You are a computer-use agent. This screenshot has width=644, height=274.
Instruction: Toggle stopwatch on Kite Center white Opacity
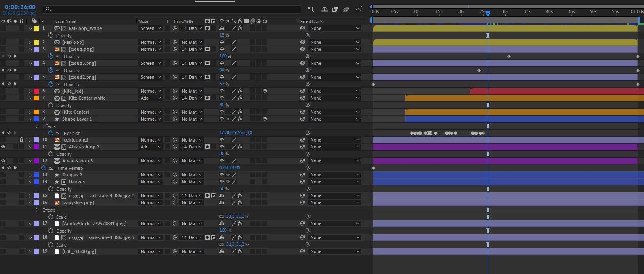tap(51, 105)
